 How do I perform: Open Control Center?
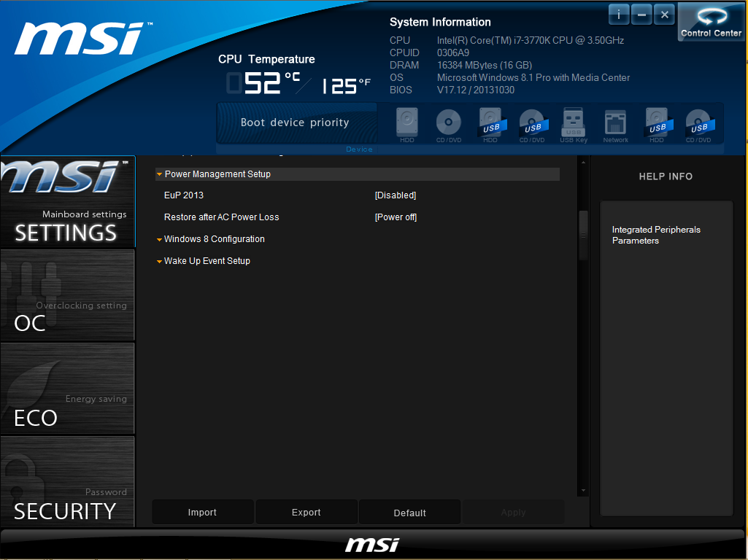tap(712, 22)
